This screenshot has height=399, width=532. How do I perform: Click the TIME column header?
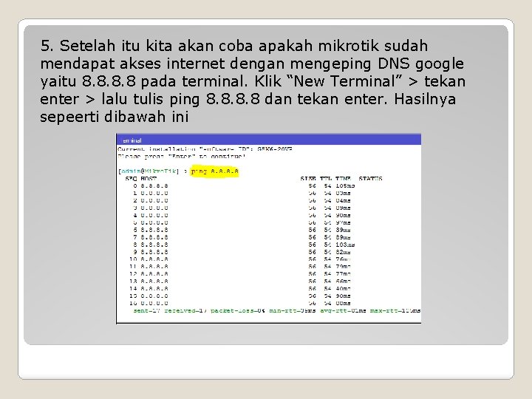click(343, 179)
